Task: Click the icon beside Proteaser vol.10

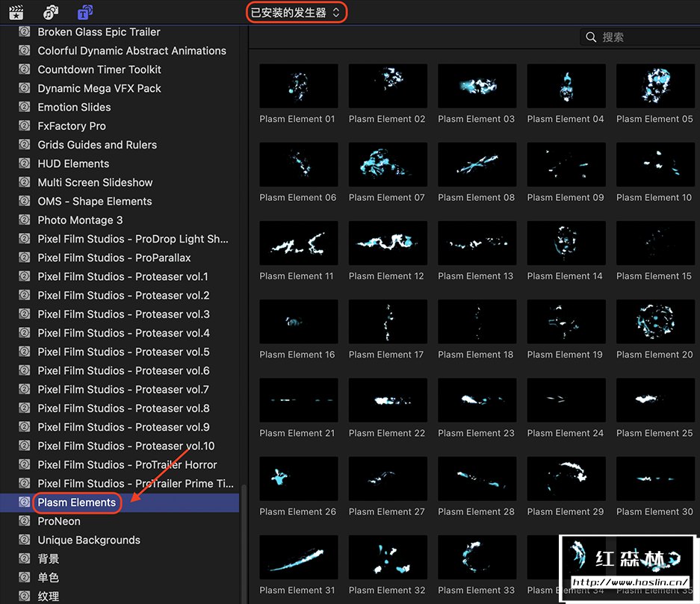Action: (25, 446)
